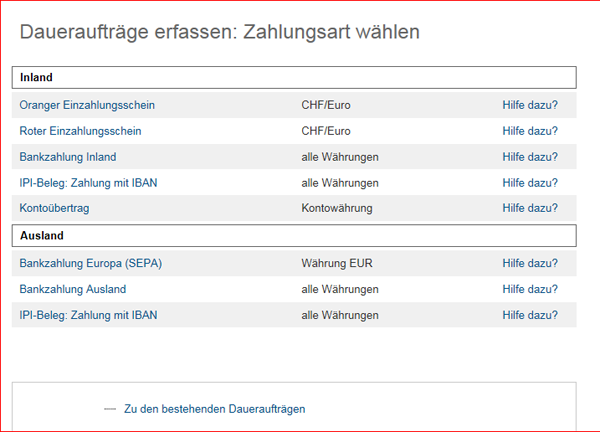Open Hilfe dazu? for Bankzahlung Europa (SEPA)

[x=530, y=263]
